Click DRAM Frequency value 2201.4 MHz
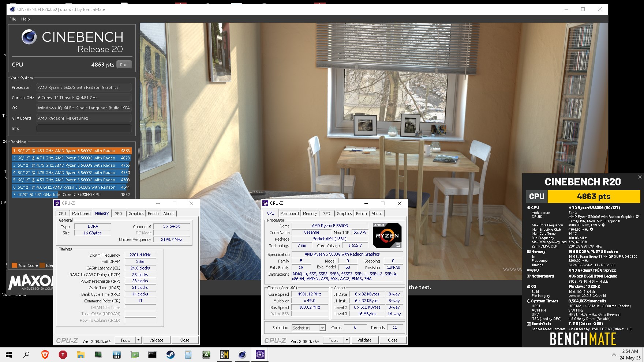Screen dimensions: 644x362 tap(140, 255)
